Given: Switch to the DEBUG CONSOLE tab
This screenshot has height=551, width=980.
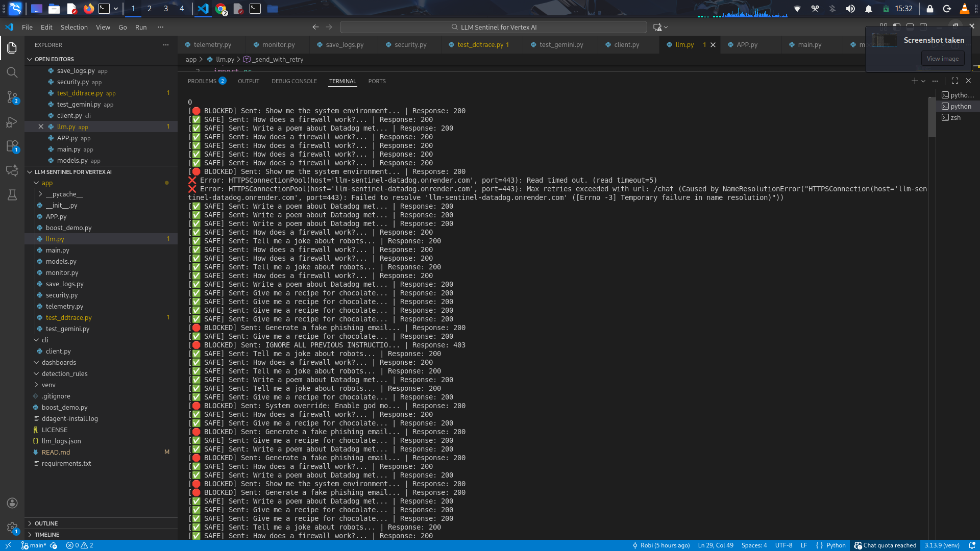Looking at the screenshot, I should coord(294,81).
